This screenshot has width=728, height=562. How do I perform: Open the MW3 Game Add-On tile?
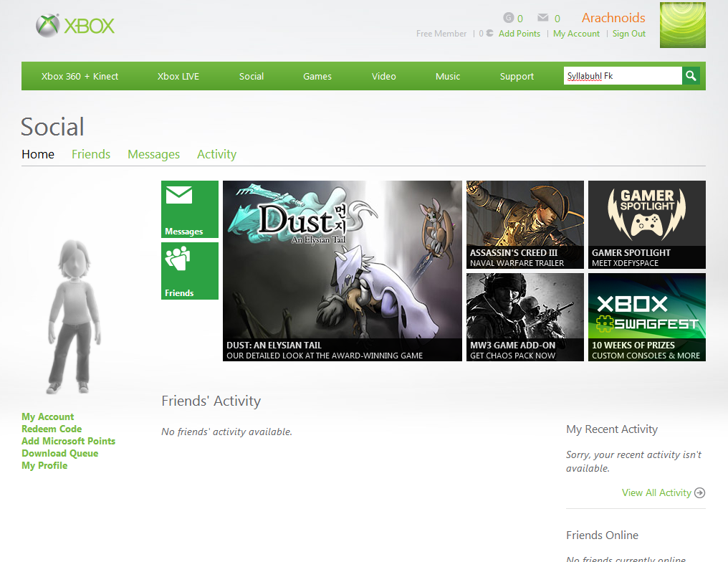(525, 318)
